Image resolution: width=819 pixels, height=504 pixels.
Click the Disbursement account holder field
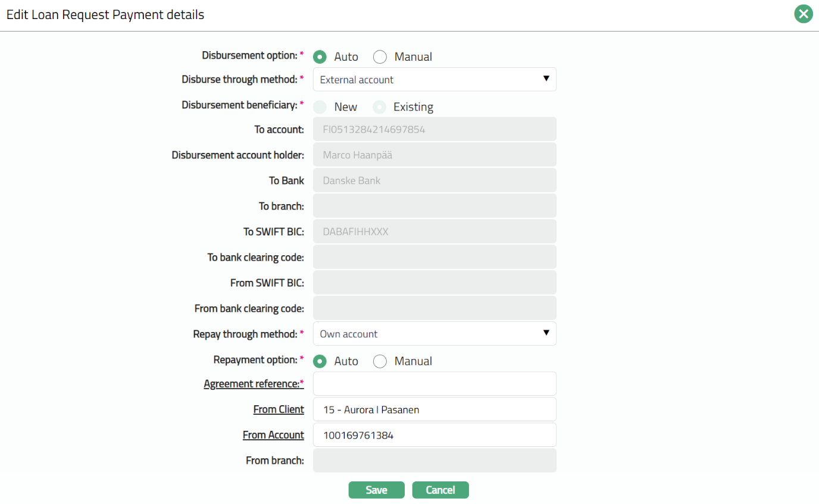pyautogui.click(x=434, y=155)
